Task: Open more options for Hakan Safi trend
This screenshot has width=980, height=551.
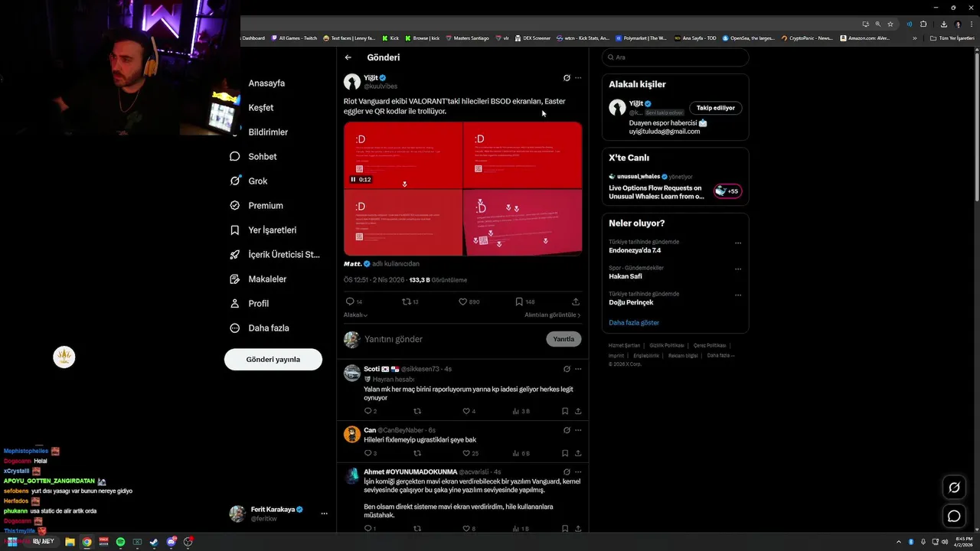Action: (738, 269)
